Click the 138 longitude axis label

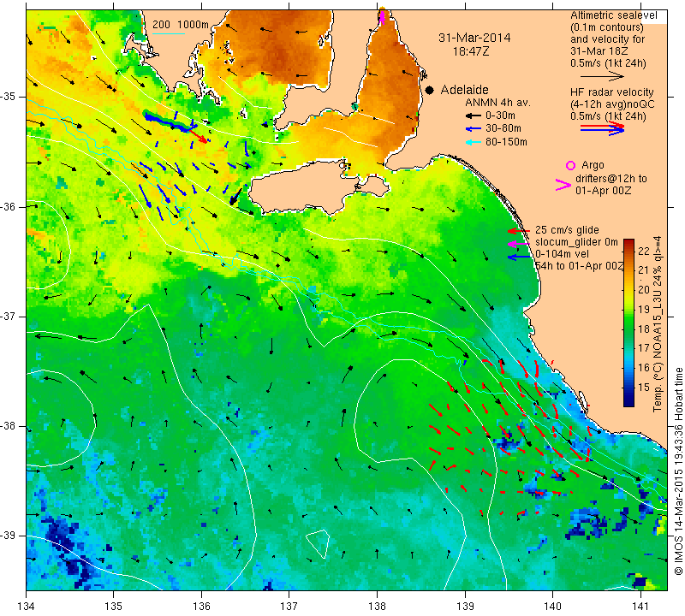(377, 607)
